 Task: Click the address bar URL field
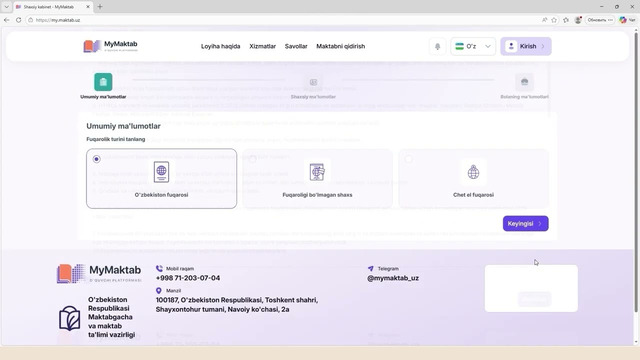(282, 20)
